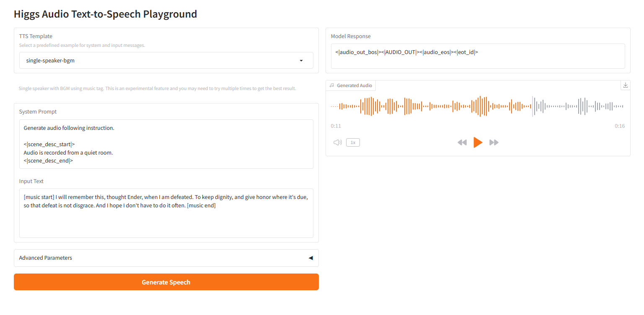Viewport: 644px width, 315px height.
Task: Expand the Advanced Parameters section
Action: click(166, 258)
